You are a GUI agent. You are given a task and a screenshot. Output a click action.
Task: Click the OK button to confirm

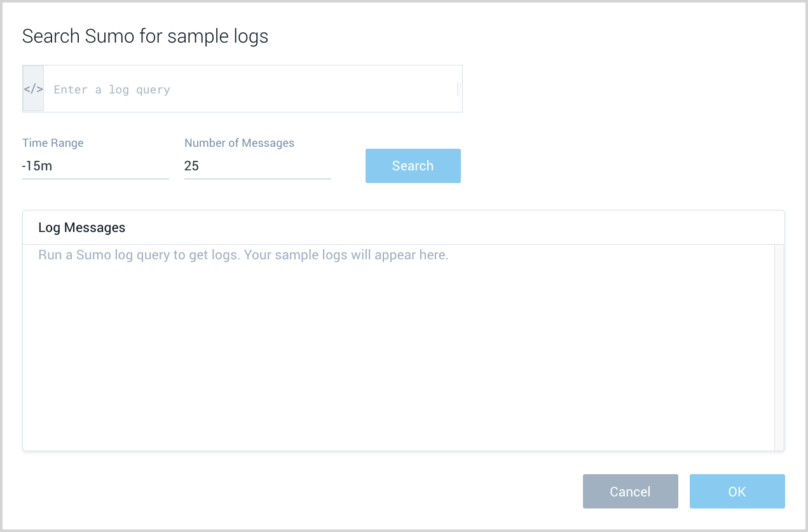(737, 491)
